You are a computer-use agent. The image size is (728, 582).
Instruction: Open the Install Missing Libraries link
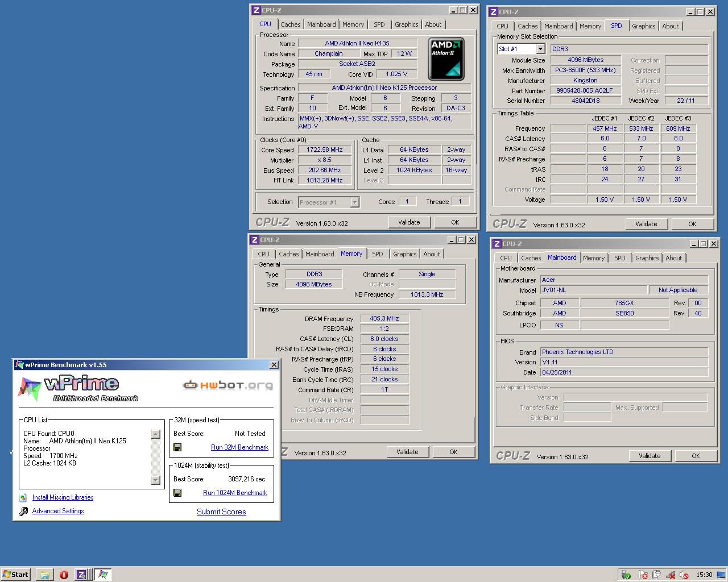pyautogui.click(x=63, y=497)
